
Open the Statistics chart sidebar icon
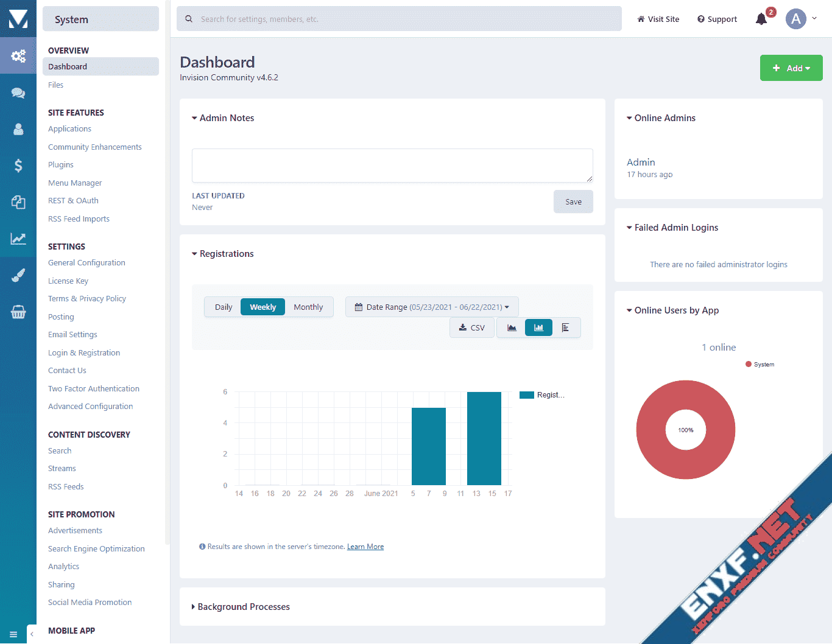pos(18,239)
